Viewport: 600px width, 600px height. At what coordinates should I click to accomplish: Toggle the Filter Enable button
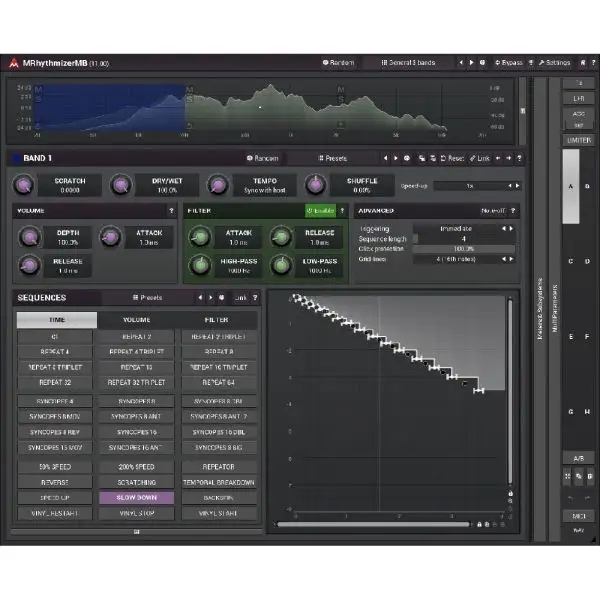[x=323, y=211]
